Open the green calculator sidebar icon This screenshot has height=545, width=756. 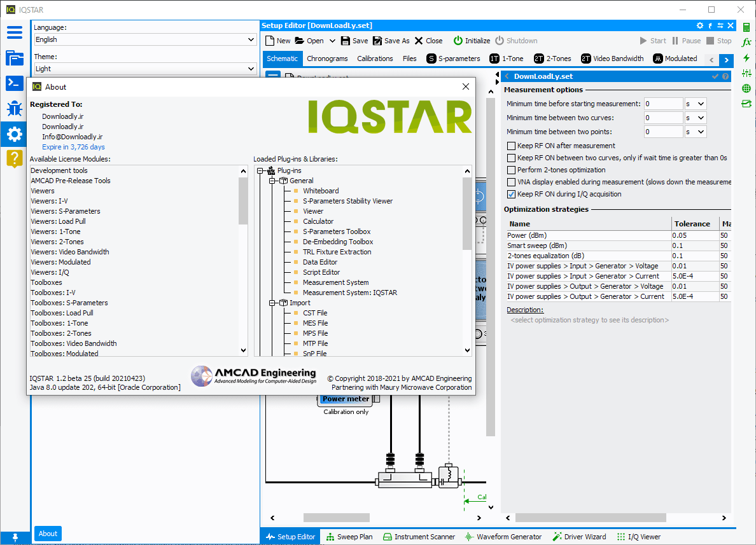[746, 27]
